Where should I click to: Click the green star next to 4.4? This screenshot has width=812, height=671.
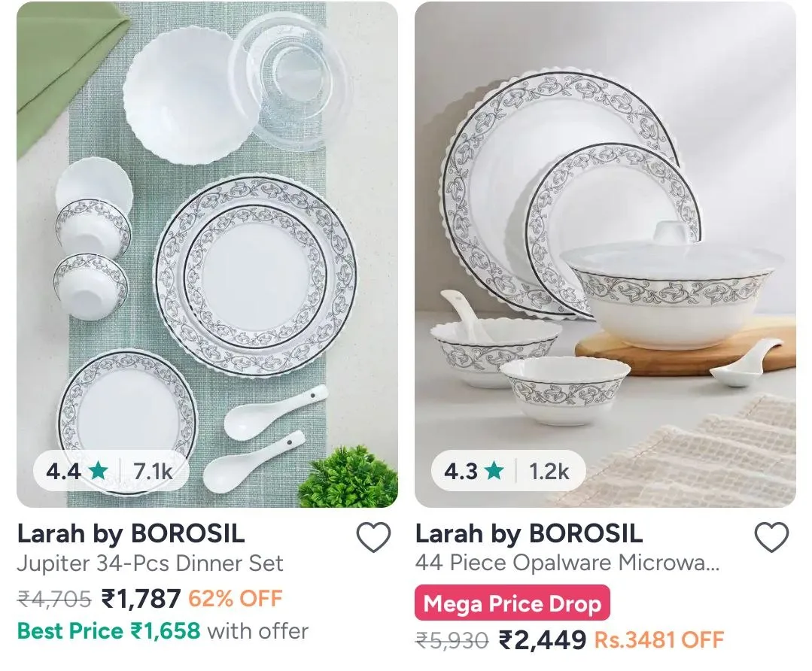tap(98, 471)
